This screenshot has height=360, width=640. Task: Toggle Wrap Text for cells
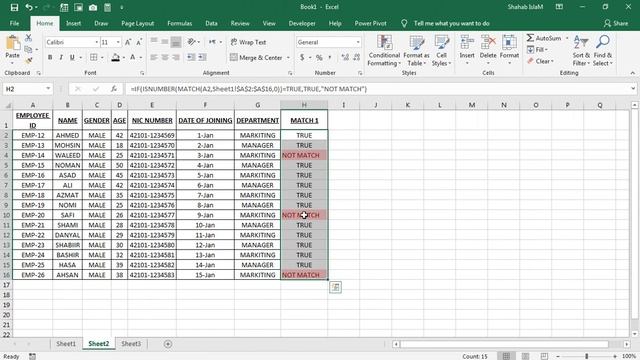pos(248,42)
